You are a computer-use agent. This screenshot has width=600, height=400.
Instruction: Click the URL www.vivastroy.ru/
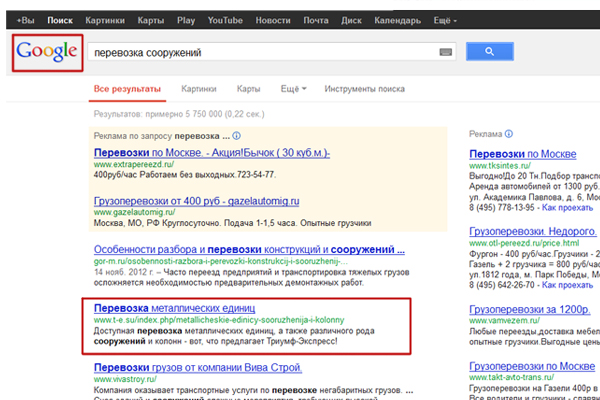coord(125,379)
